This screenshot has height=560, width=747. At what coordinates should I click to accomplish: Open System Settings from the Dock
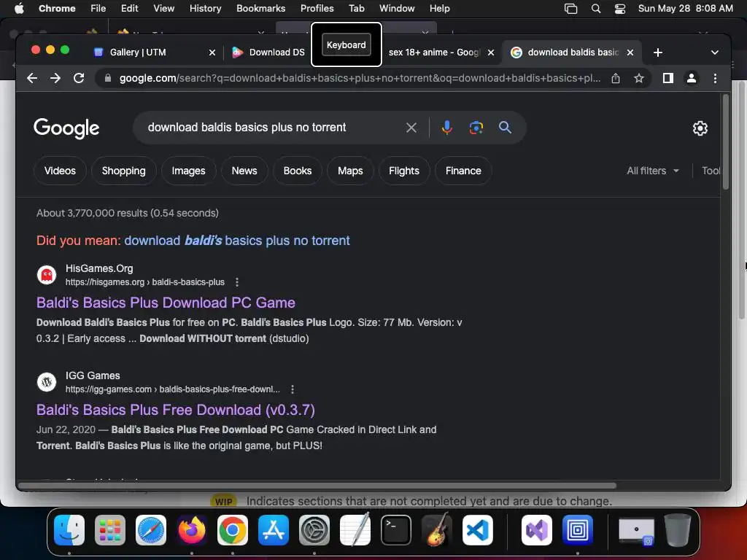click(x=314, y=530)
